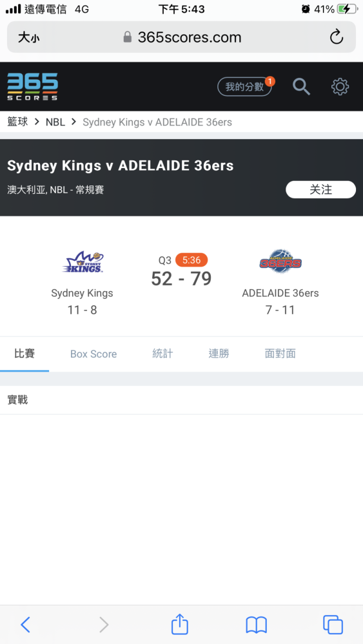The image size is (363, 644).
Task: Select the 比賽 tab
Action: click(x=25, y=354)
